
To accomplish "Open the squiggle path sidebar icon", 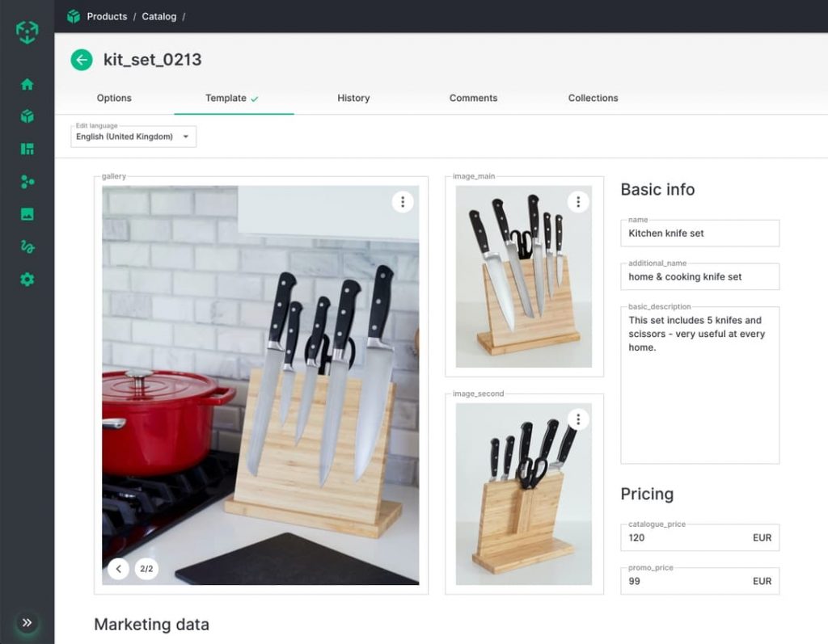I will coord(27,246).
